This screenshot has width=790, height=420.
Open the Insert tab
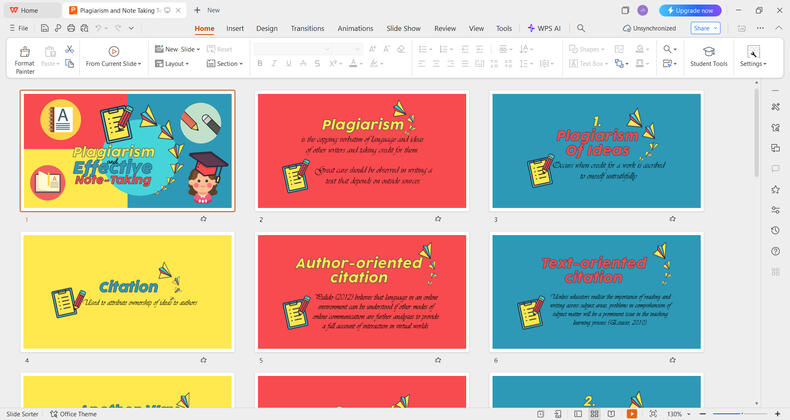(x=235, y=28)
